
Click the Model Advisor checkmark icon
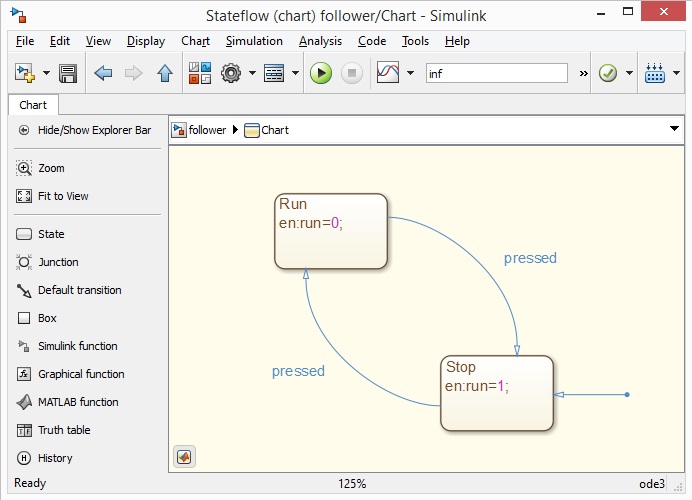point(608,73)
